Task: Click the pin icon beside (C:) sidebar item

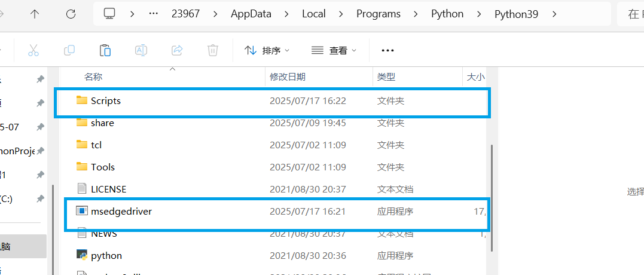Action: click(40, 198)
